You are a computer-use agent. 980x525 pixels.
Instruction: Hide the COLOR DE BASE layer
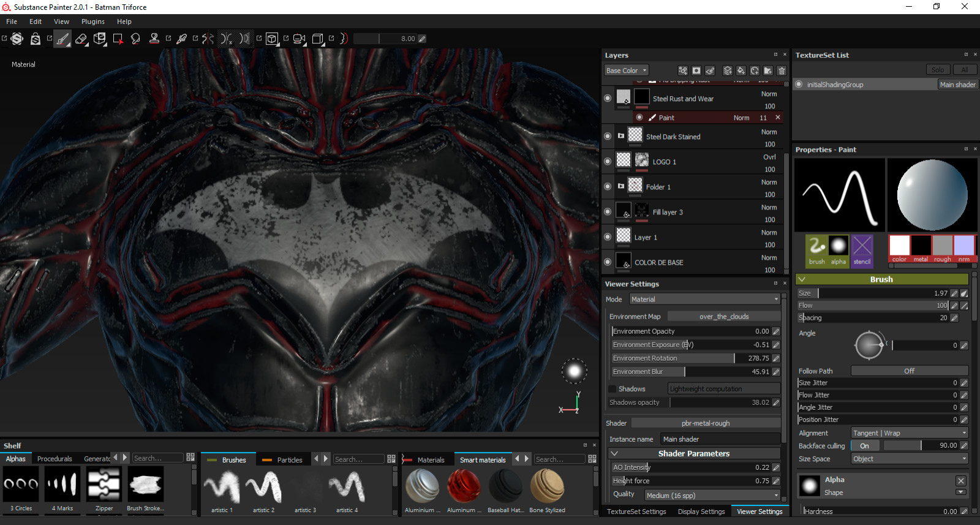point(608,262)
